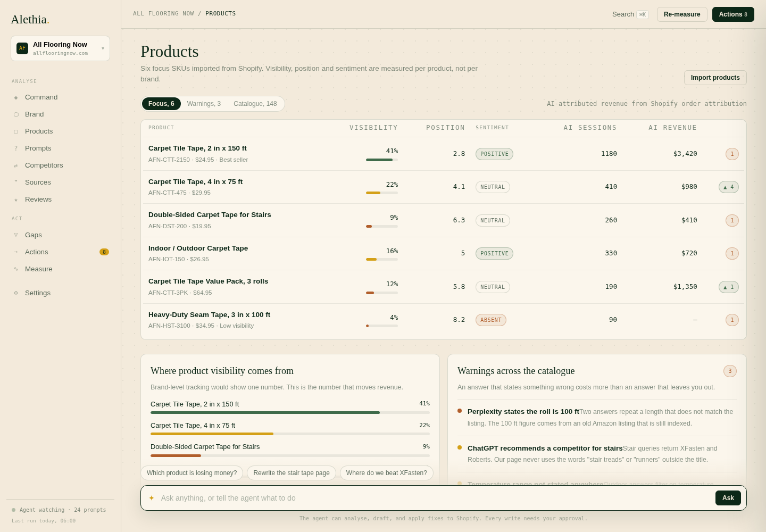Click the 'Rewrite the stair tape page' suggestion chip
This screenshot has width=766, height=532.
coord(292,473)
